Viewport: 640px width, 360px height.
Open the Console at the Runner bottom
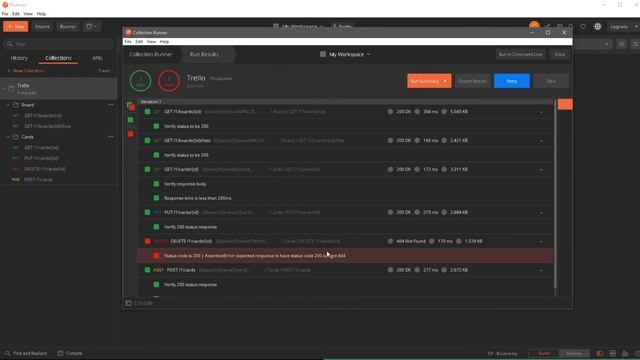tap(140, 303)
